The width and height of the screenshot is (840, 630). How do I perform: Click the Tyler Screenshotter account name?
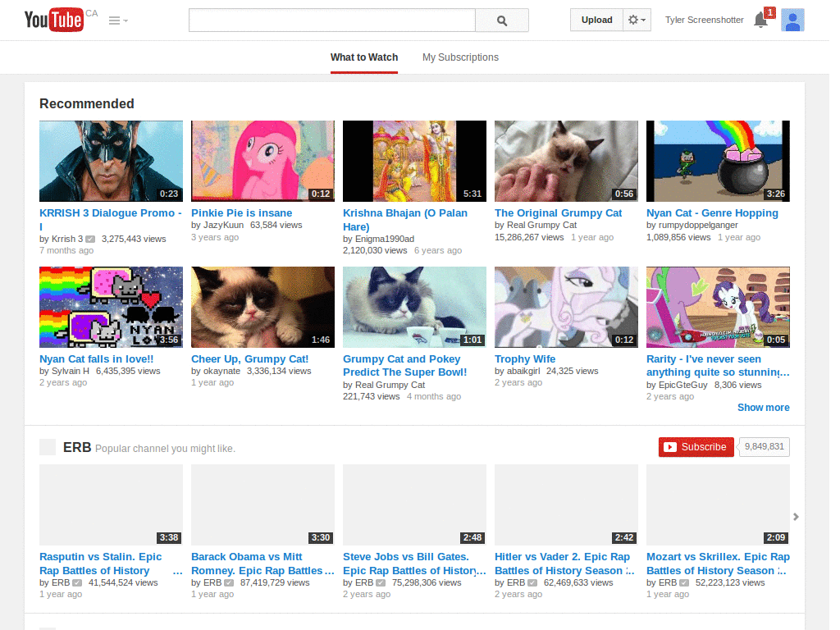click(x=704, y=20)
